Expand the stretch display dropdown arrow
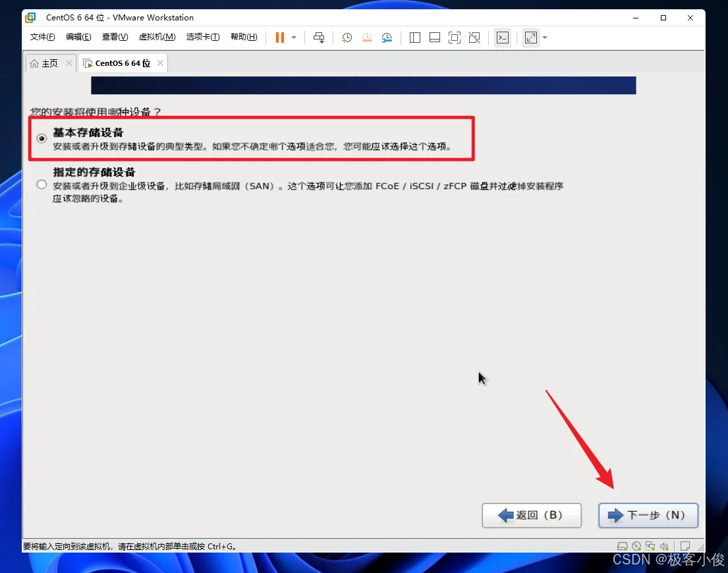Viewport: 728px width, 573px height. tap(545, 38)
